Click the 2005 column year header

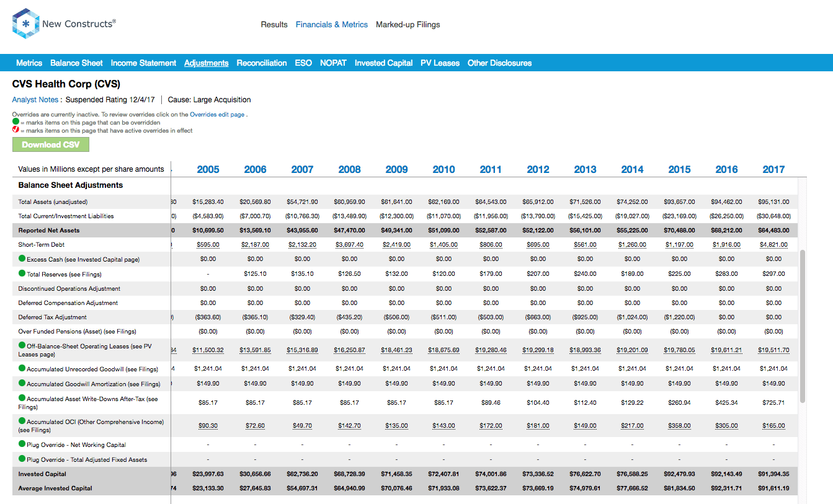(208, 169)
